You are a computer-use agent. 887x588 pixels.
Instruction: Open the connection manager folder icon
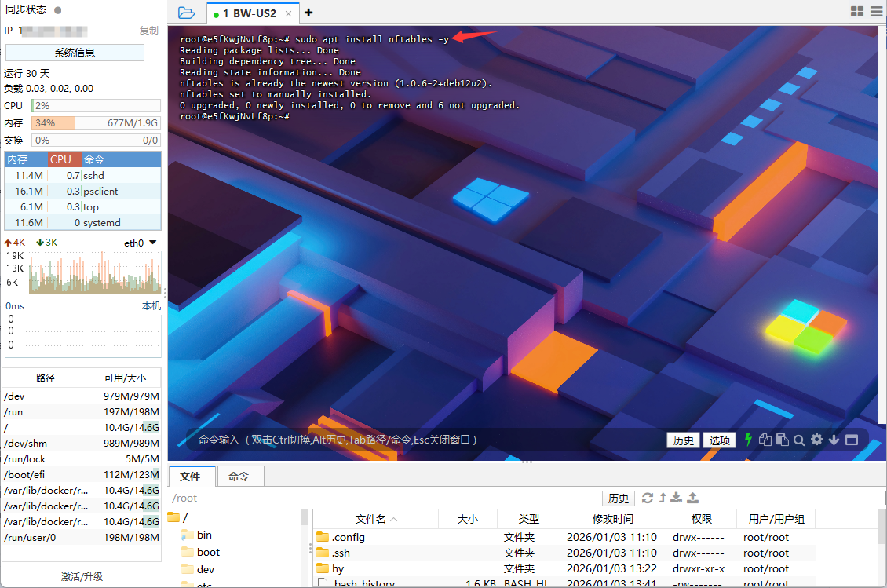tap(186, 13)
